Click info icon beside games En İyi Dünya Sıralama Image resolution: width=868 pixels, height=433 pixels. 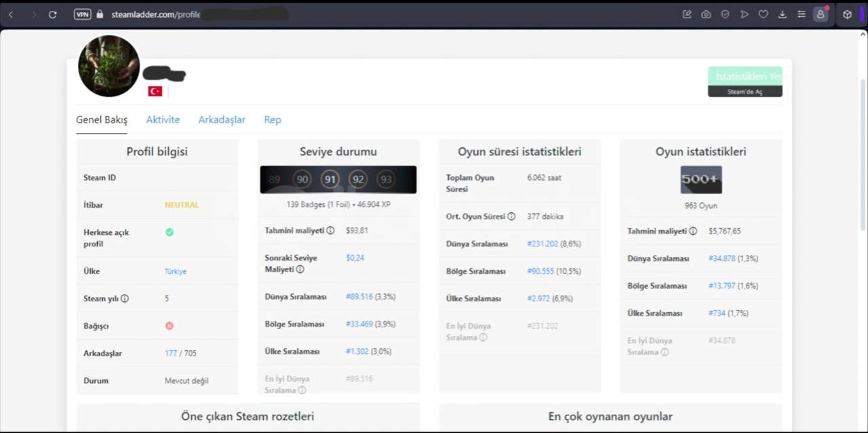click(x=665, y=352)
